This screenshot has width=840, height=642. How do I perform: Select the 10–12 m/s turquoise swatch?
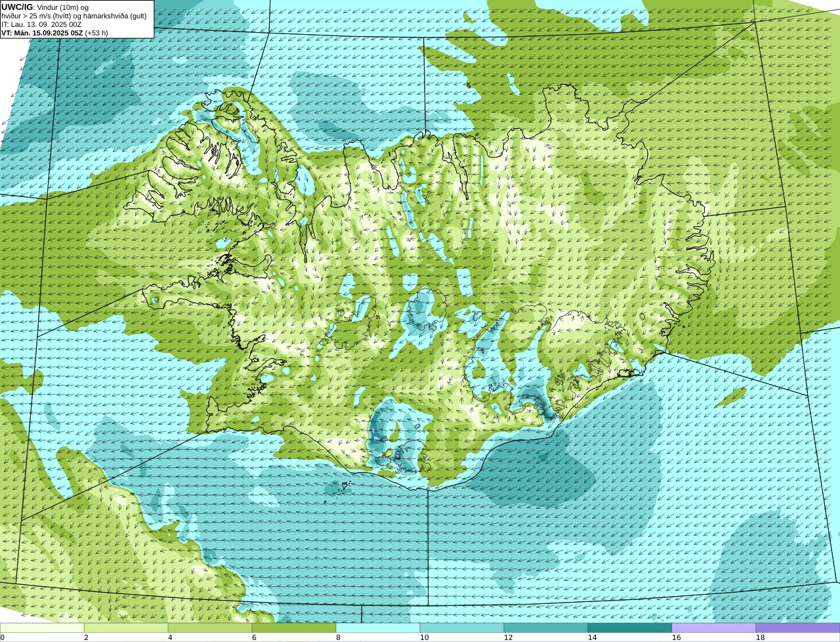(x=462, y=628)
